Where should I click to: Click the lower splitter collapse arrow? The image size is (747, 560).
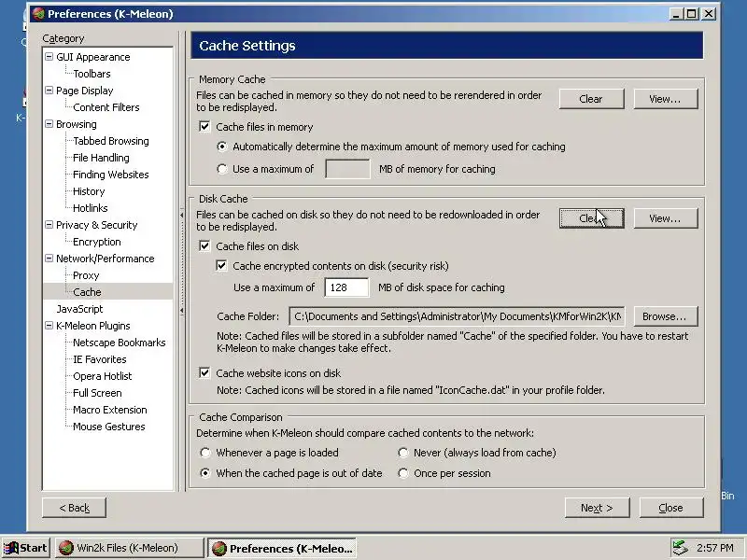[181, 311]
